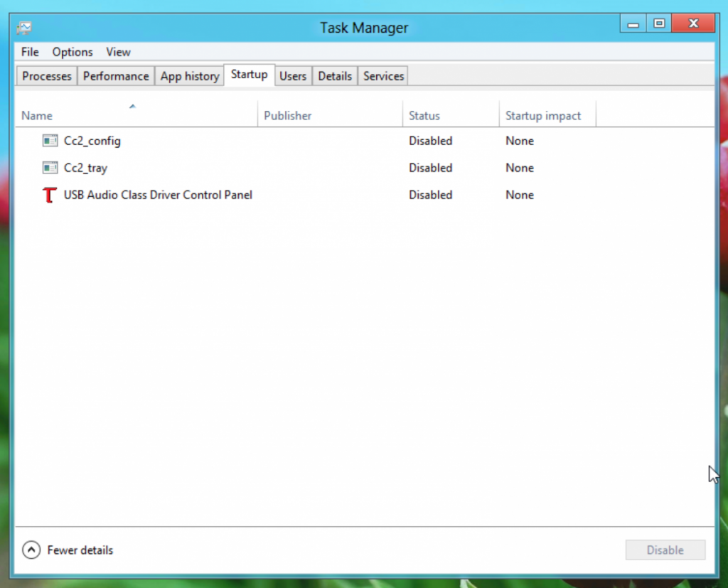Switch to the Processes tab
Screen dimensions: 728x588
coord(47,76)
